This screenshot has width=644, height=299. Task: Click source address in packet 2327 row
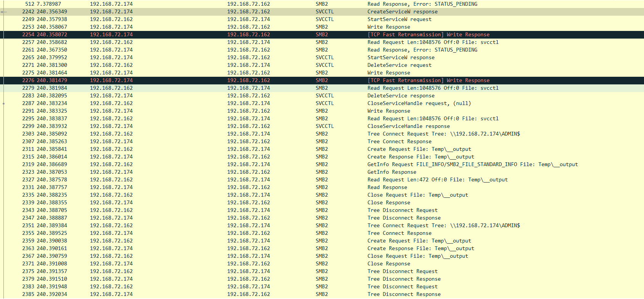coord(111,179)
